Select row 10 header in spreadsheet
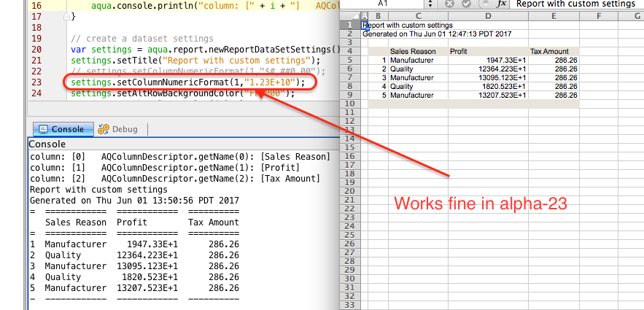The width and height of the screenshot is (644, 310). [350, 104]
